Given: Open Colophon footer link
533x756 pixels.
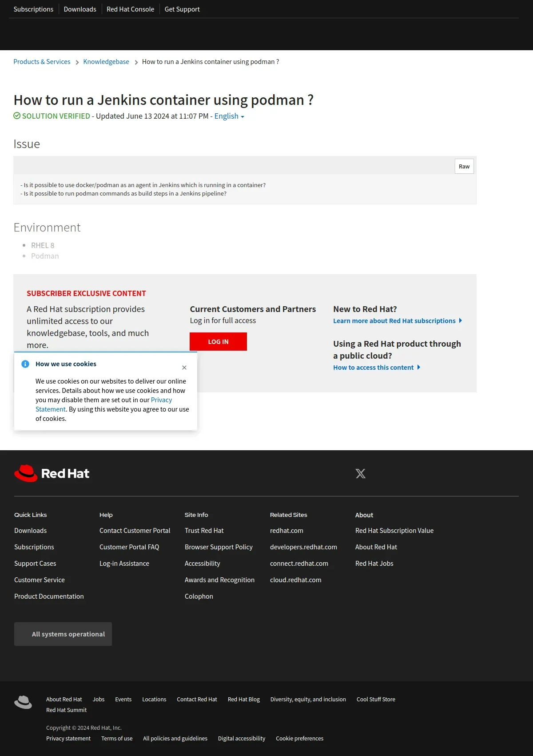Looking at the screenshot, I should click(x=199, y=596).
